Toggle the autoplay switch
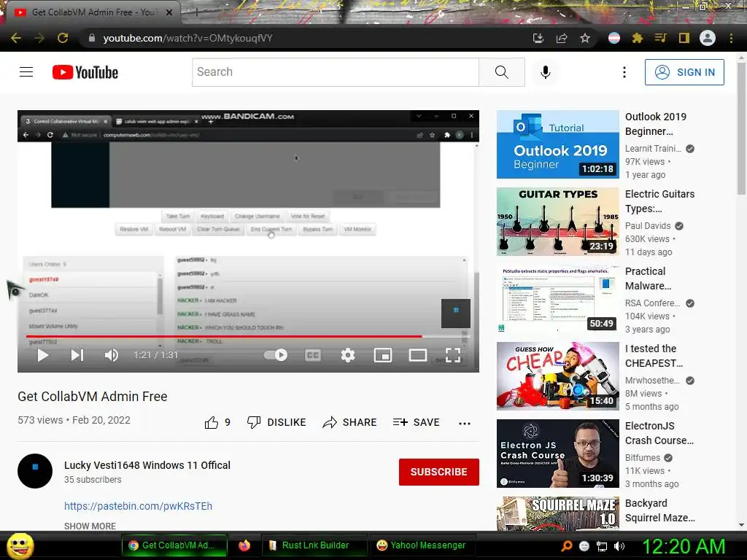Screen dimensions: 747x560 [x=276, y=355]
